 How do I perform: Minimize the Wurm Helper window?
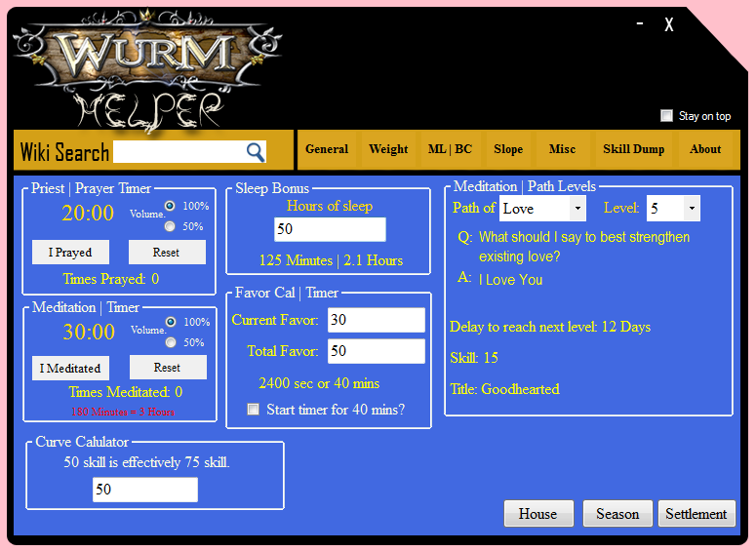tap(640, 23)
